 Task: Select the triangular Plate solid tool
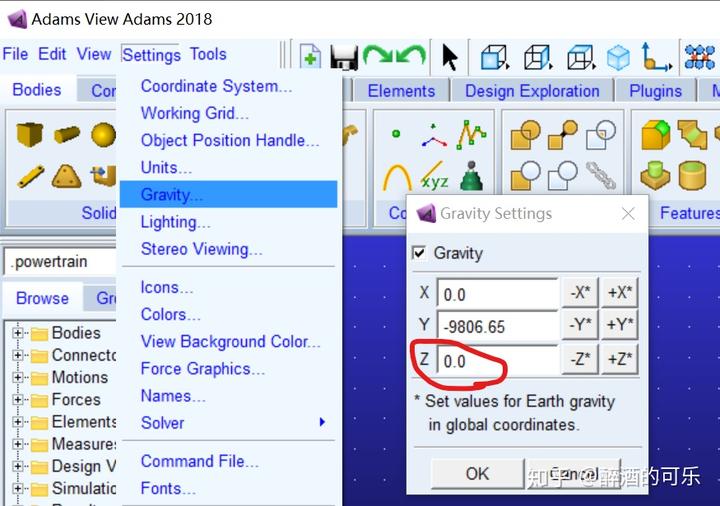67,176
